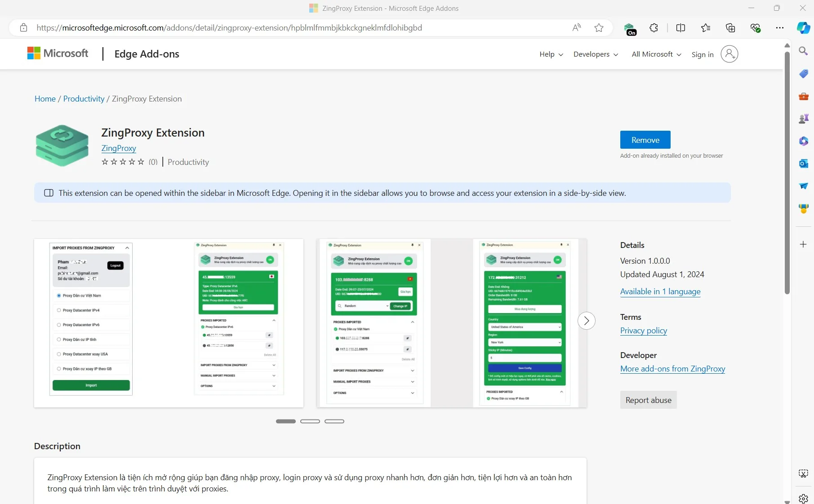814x504 pixels.
Task: Toggle split screen view icon
Action: coord(681,28)
